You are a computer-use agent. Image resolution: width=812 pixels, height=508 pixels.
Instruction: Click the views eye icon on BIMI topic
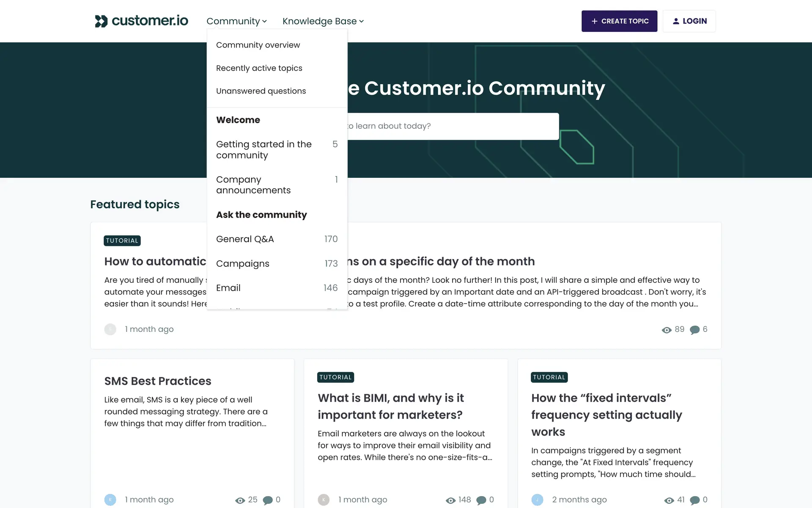click(450, 500)
